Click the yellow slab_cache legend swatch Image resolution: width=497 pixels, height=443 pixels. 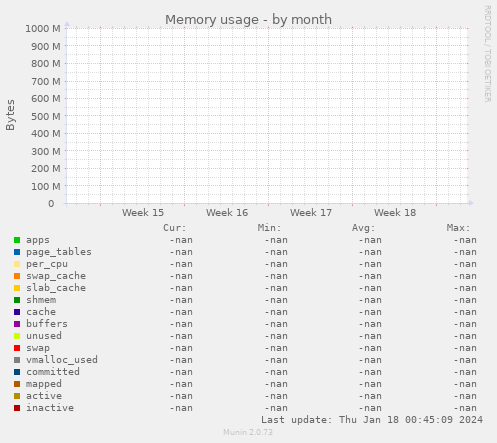17,288
